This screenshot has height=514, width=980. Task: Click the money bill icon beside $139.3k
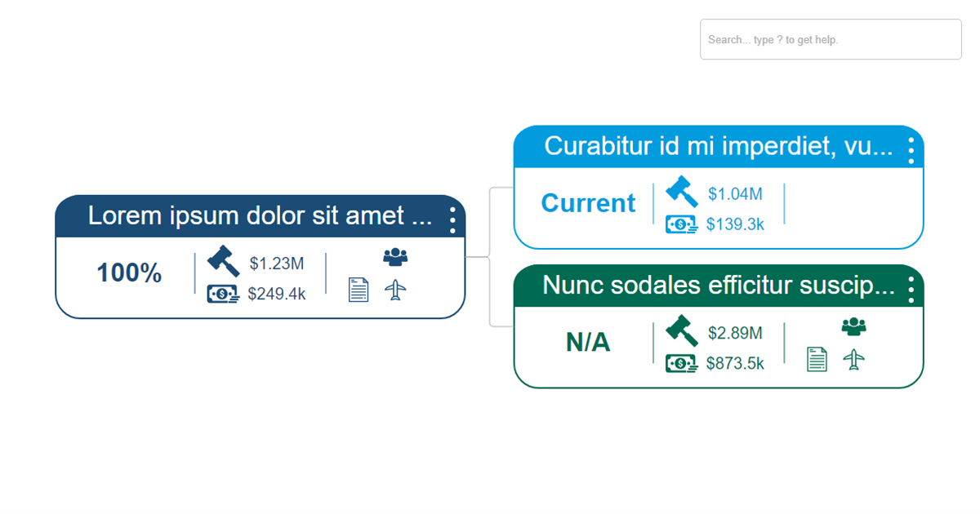681,224
